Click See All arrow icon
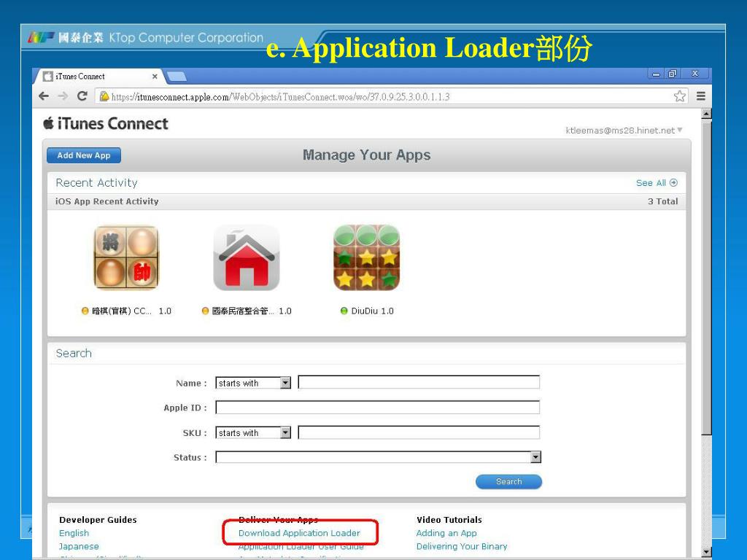Image resolution: width=747 pixels, height=560 pixels. click(673, 183)
